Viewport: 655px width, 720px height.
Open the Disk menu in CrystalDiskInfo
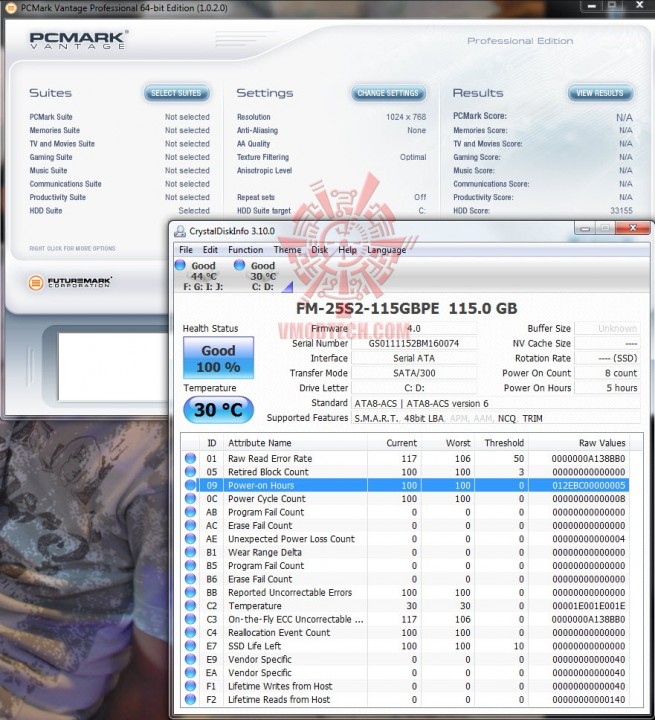click(x=319, y=250)
